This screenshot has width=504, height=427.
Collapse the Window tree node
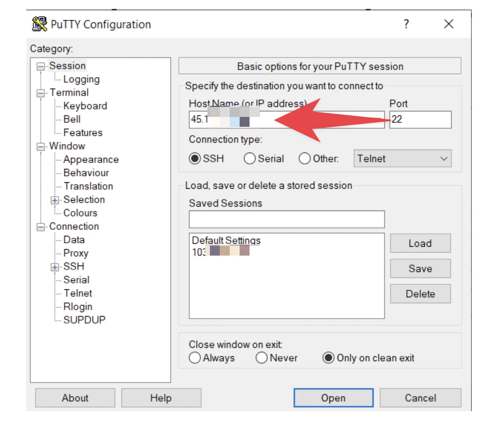pos(41,147)
